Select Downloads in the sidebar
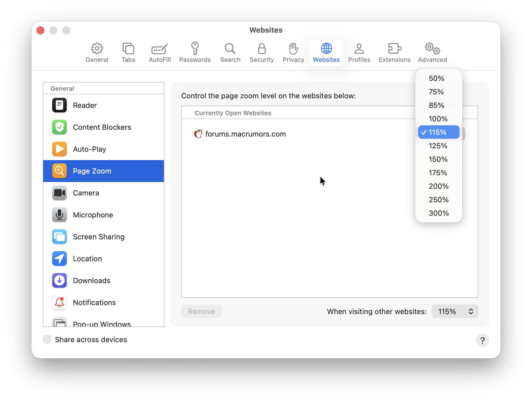The width and height of the screenshot is (532, 400). pos(104,280)
